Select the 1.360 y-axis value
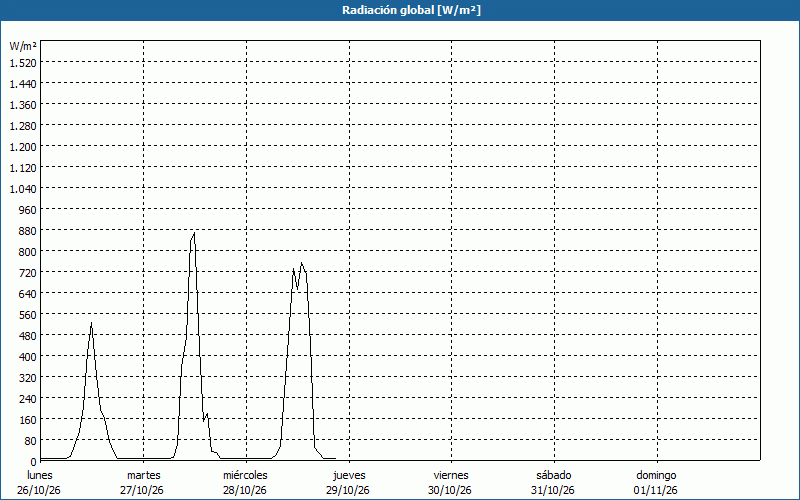The height and width of the screenshot is (500, 800). coord(23,105)
